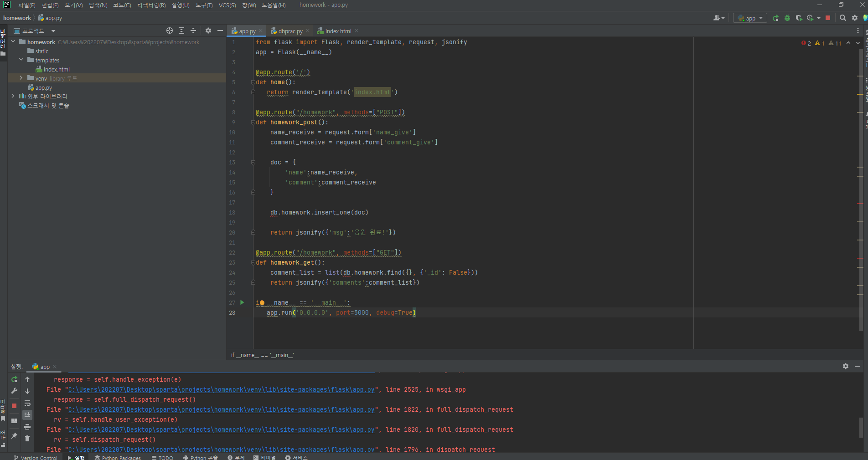
Task: Jump to next highlighted problem arrow
Action: pos(858,43)
